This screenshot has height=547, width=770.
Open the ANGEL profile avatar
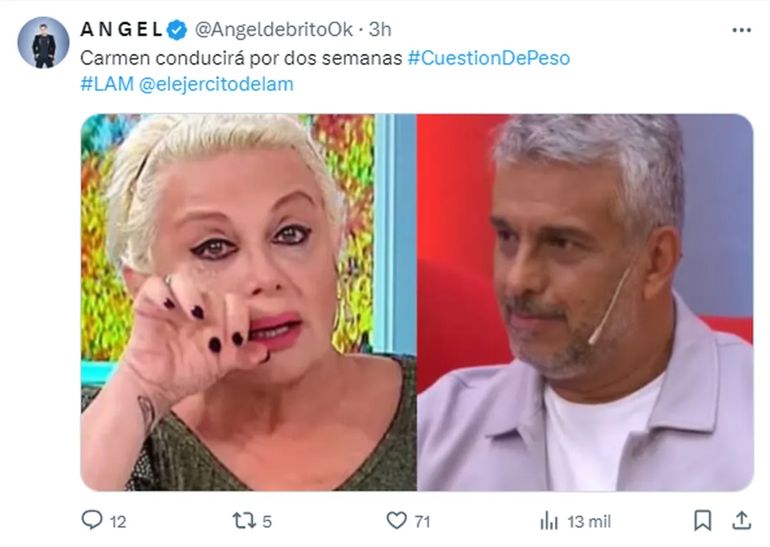point(43,43)
